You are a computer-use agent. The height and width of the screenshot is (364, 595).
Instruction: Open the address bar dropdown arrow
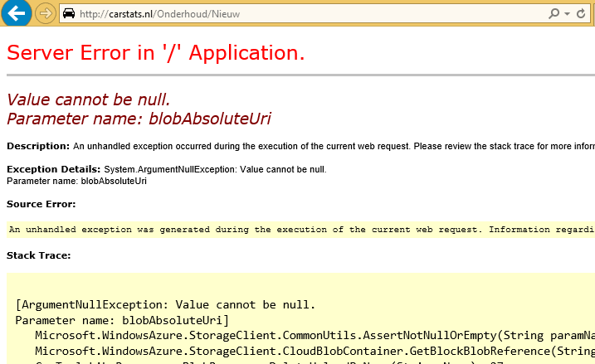coord(568,13)
